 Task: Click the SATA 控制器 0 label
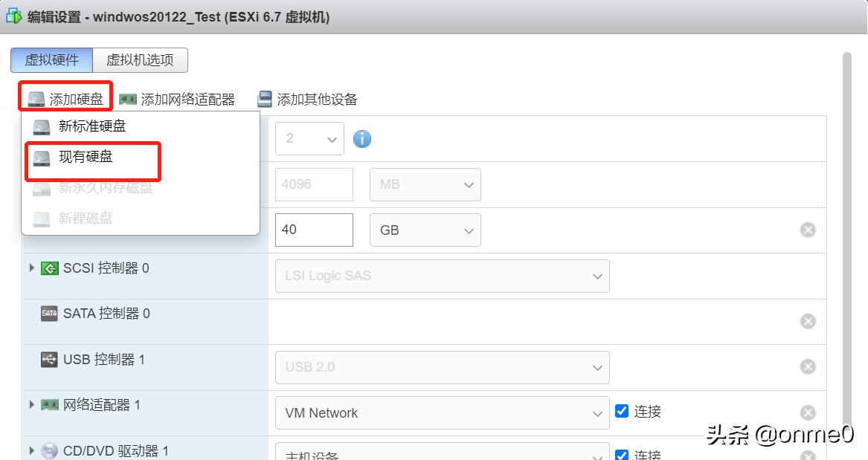(x=106, y=314)
